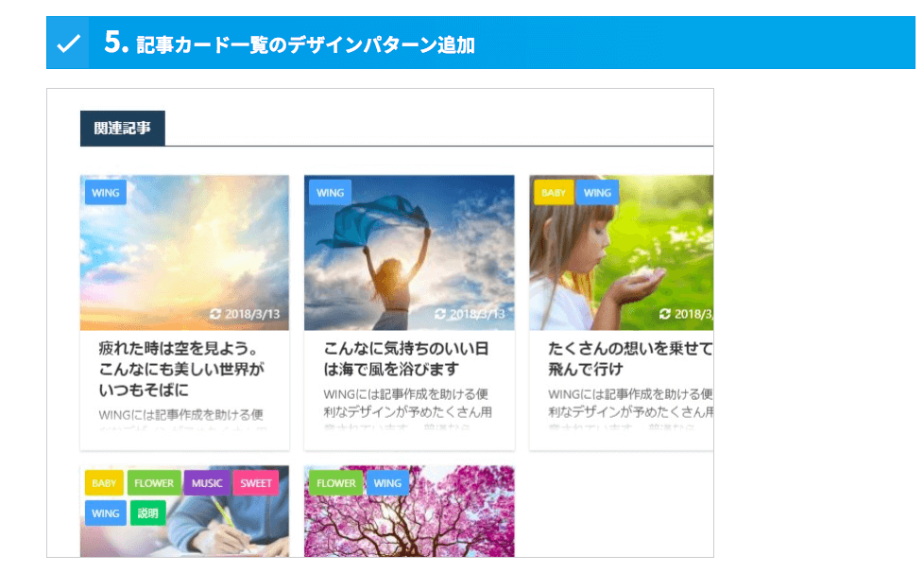Screen dimensions: 924x573
Task: Select the 関連記事 tab
Action: click(123, 128)
